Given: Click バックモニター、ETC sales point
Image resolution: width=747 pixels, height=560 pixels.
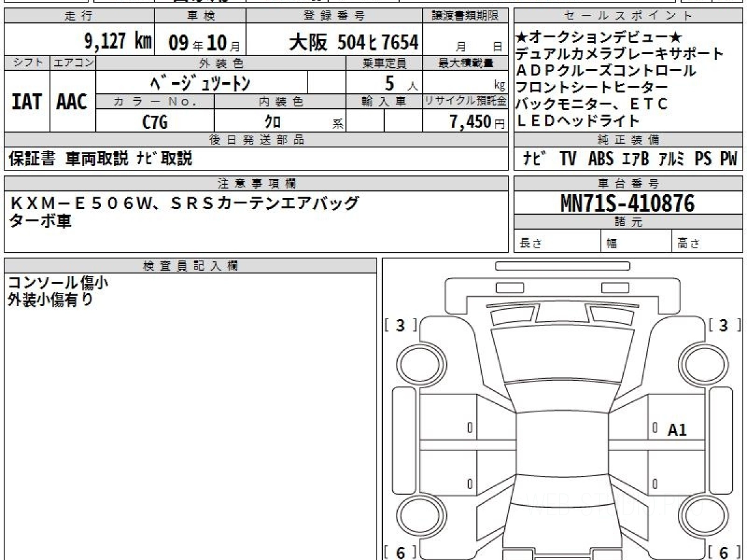Looking at the screenshot, I should [592, 104].
